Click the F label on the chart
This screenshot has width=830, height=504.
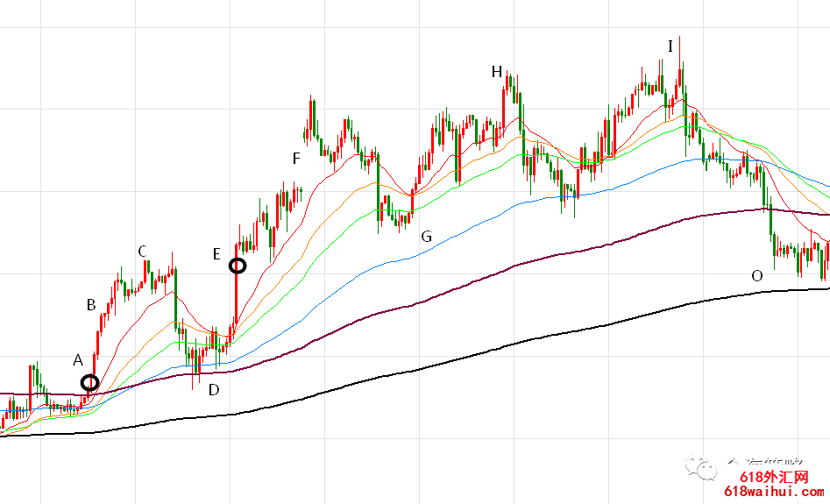point(296,158)
